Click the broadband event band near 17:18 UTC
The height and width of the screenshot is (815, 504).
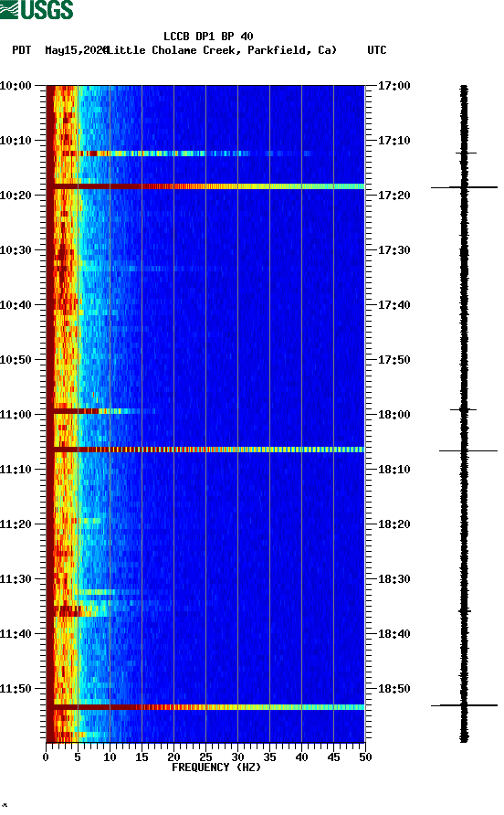pos(205,186)
